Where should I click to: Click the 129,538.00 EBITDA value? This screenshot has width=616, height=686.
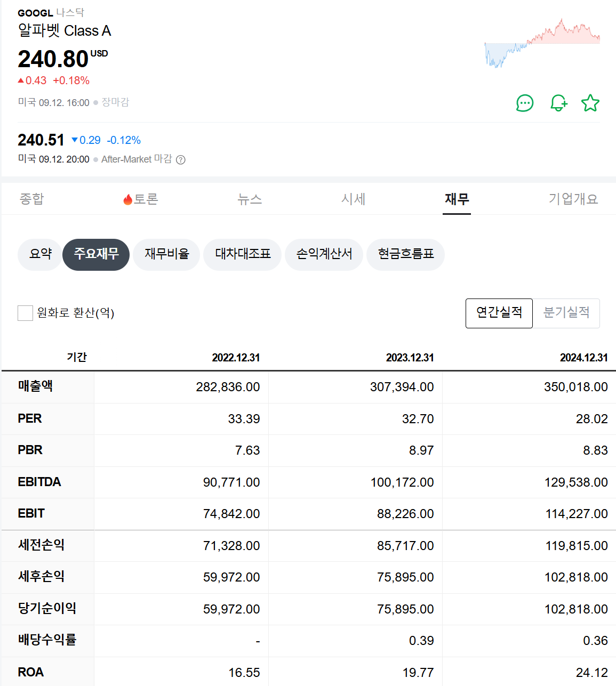[576, 482]
